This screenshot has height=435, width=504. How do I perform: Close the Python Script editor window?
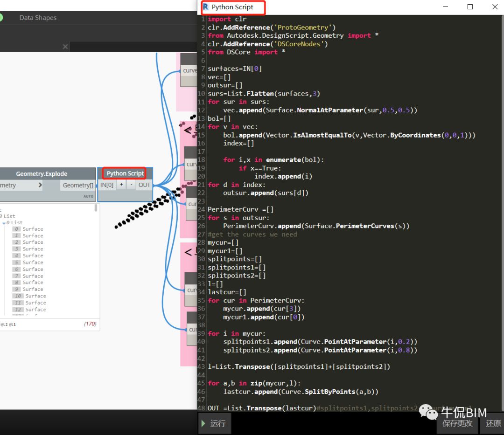(495, 7)
